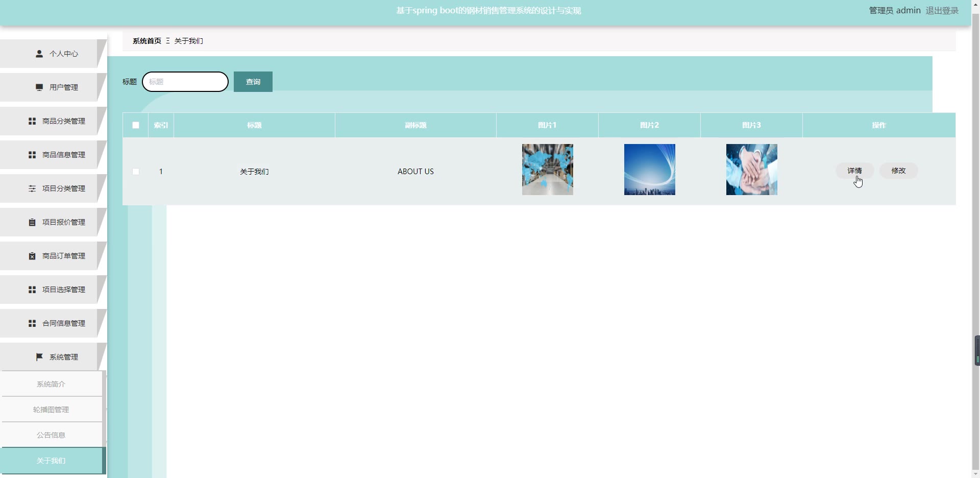Click the 副标题 column header
The height and width of the screenshot is (478, 980).
coord(416,125)
